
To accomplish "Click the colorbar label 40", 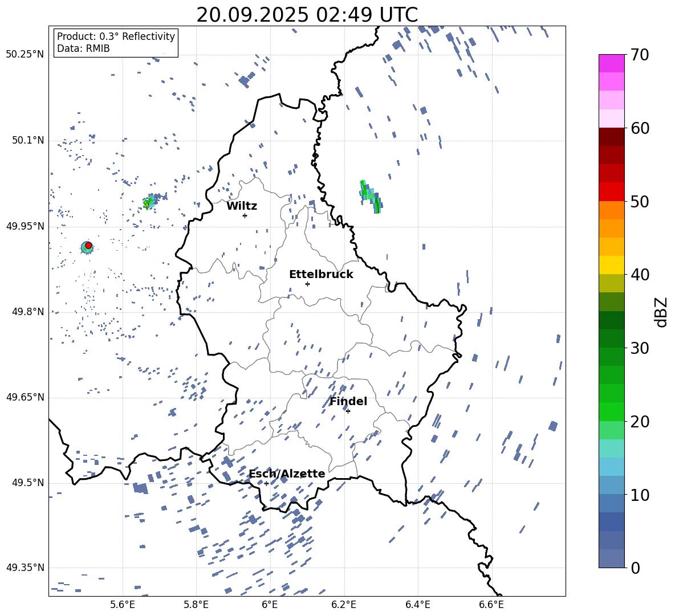I will coord(640,275).
